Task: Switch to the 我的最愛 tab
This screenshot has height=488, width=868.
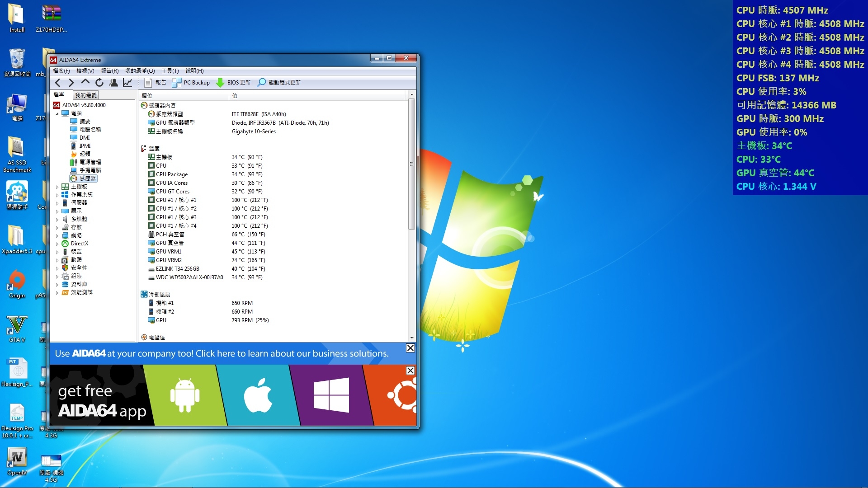Action: (x=85, y=95)
